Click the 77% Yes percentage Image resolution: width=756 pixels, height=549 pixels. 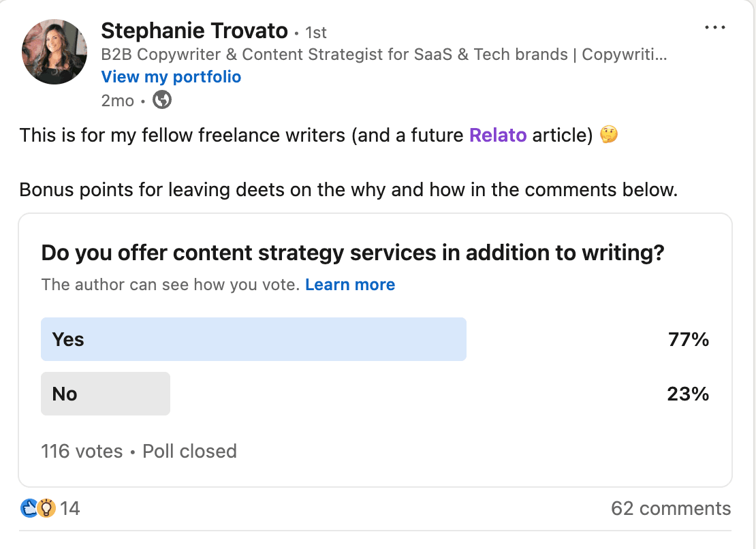pos(689,339)
